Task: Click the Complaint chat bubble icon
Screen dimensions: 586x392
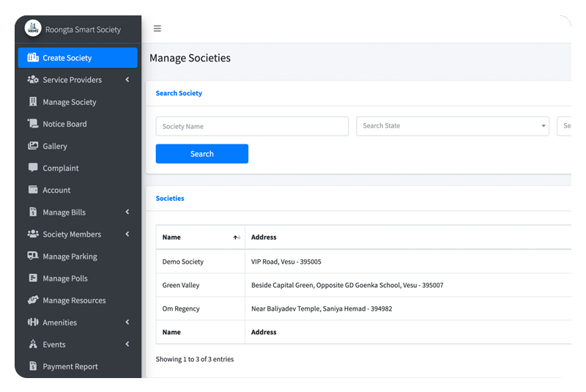Action: point(33,168)
